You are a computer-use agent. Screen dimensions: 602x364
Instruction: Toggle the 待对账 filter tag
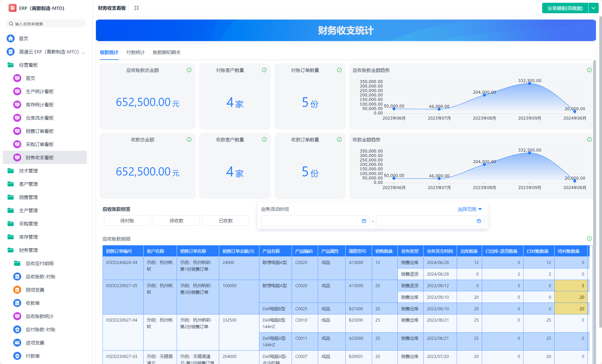(x=127, y=221)
